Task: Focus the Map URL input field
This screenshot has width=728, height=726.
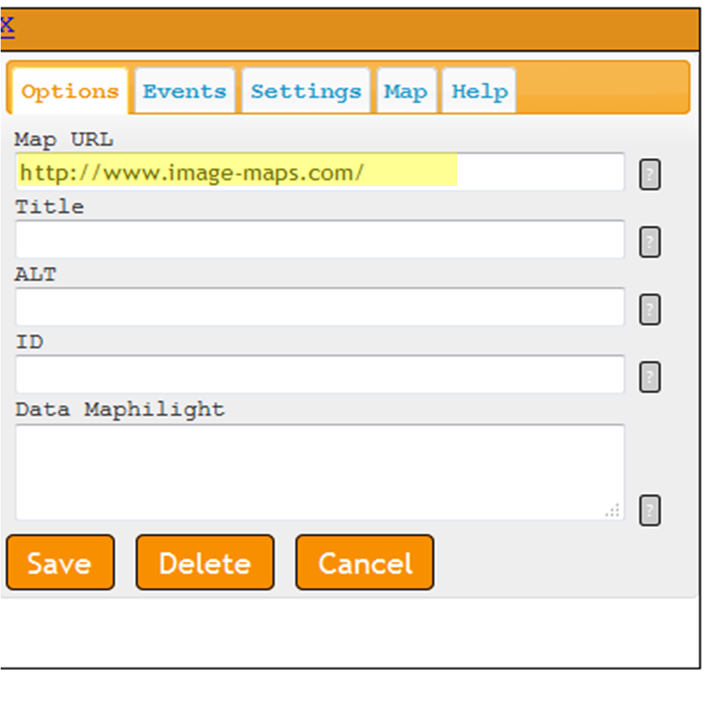Action: pyautogui.click(x=320, y=172)
